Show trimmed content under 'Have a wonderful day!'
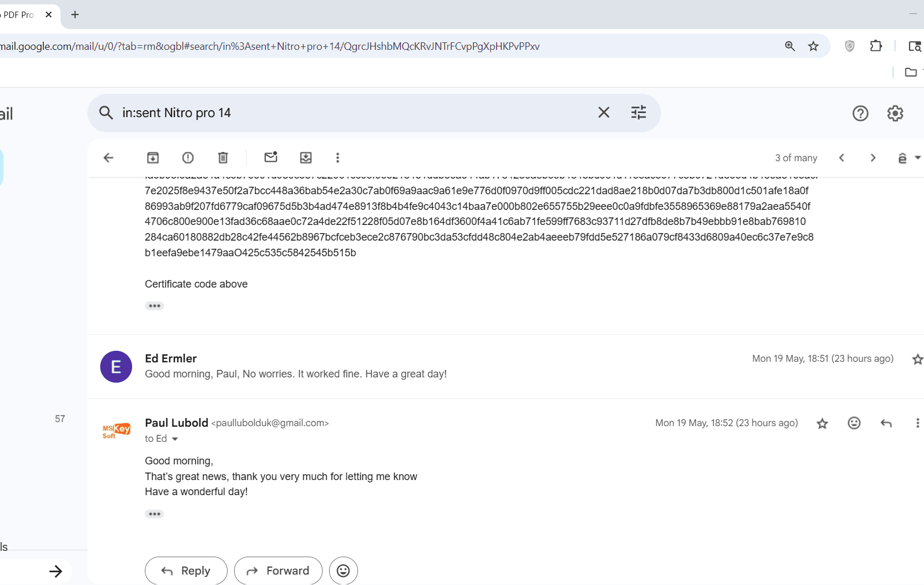The image size is (924, 585). (x=154, y=514)
